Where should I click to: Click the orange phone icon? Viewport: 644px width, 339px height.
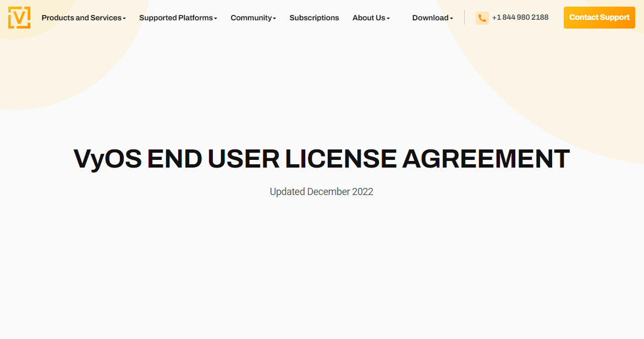[x=482, y=18]
